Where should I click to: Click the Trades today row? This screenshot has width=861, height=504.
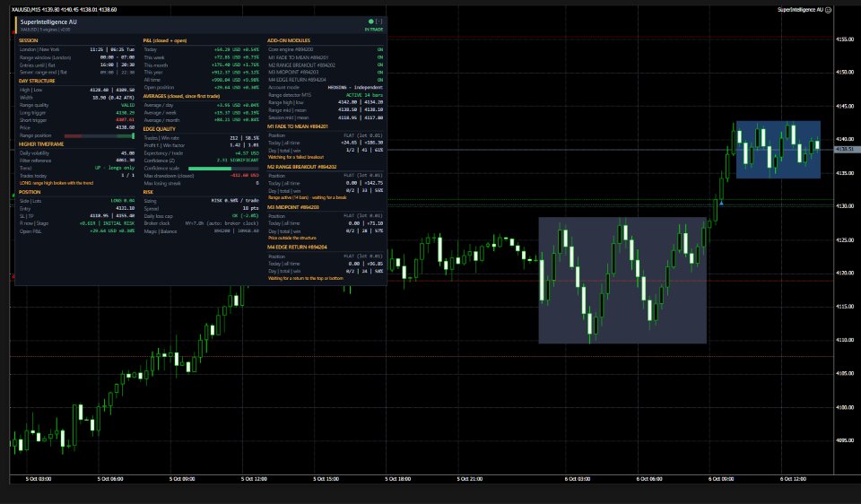(77, 176)
